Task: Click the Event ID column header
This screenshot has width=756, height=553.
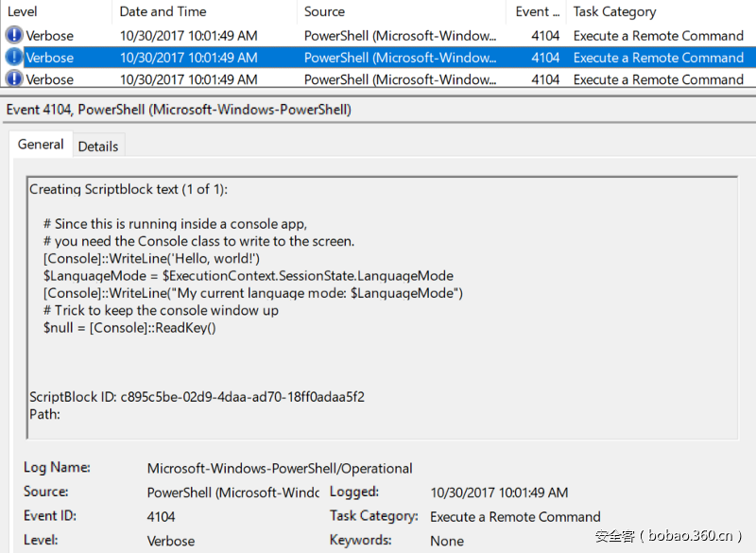Action: (x=536, y=11)
